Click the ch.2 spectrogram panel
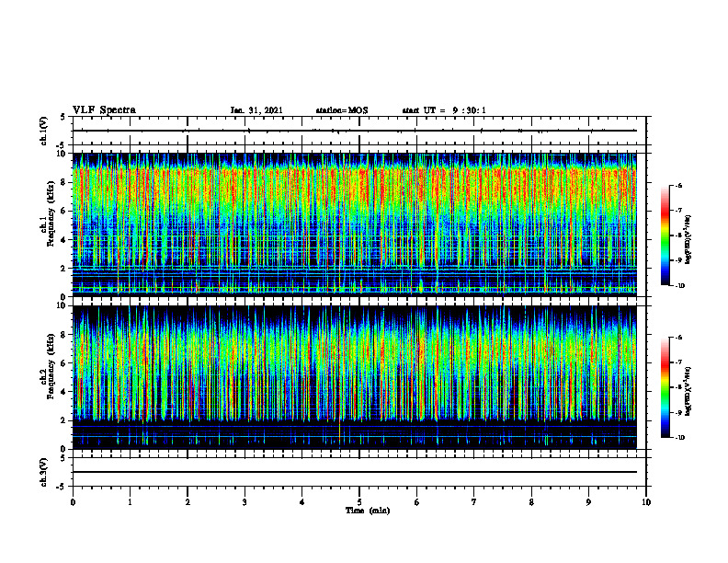This screenshot has width=728, height=563. [355, 377]
